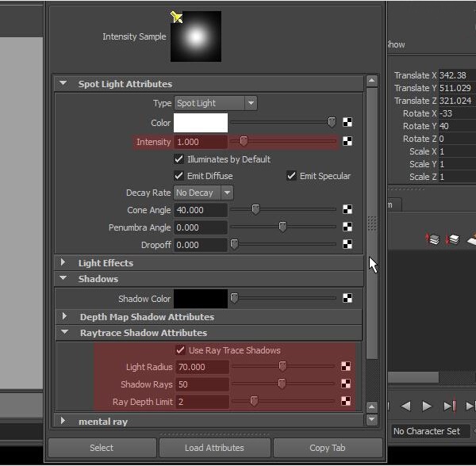Toggle the Emit Specular checkbox
This screenshot has width=476, height=466.
pyautogui.click(x=291, y=176)
